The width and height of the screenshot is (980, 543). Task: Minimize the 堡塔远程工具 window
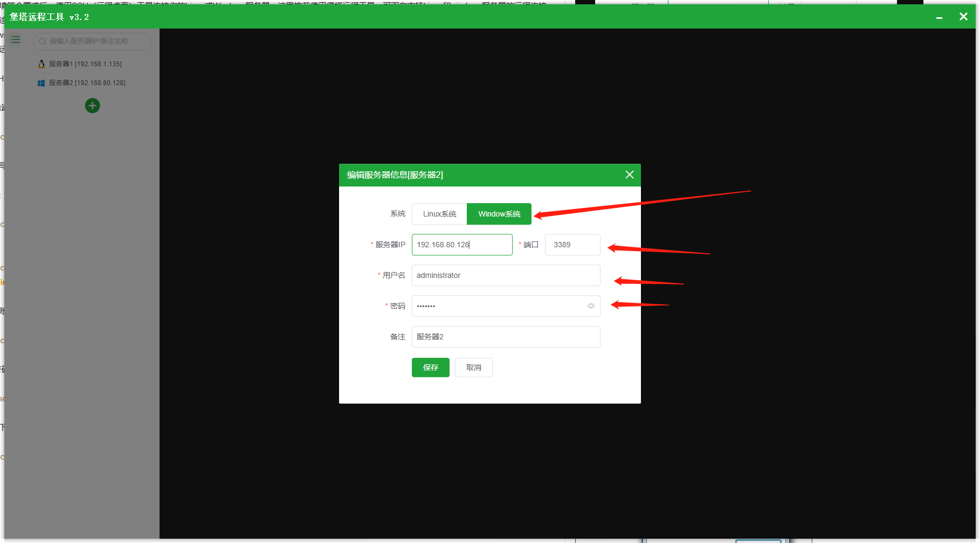939,17
